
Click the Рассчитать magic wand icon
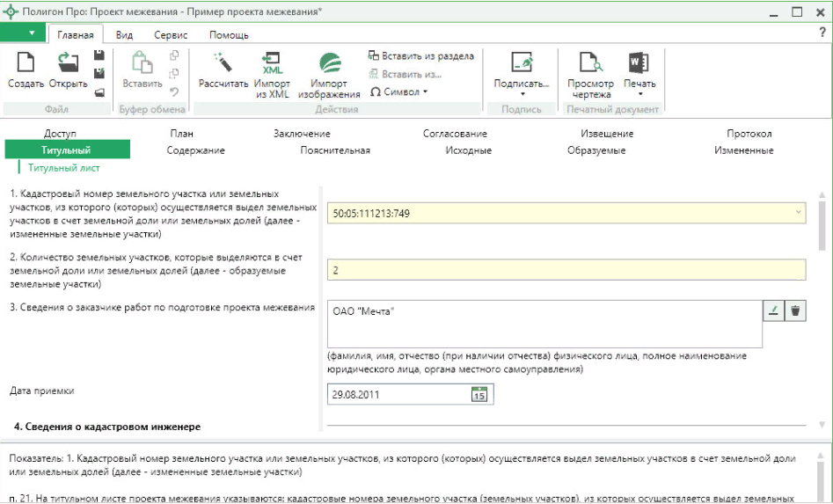tap(223, 63)
